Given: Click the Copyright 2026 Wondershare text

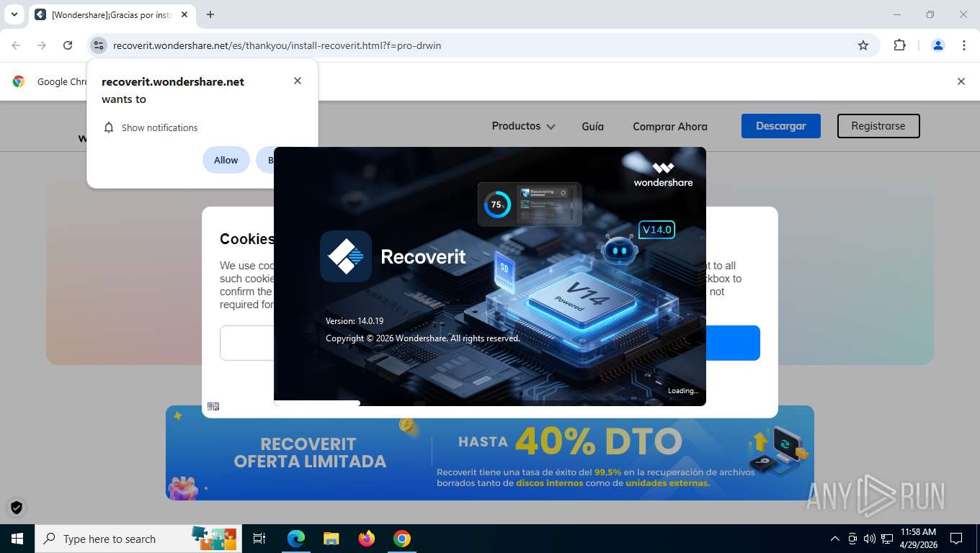Looking at the screenshot, I should tap(423, 338).
